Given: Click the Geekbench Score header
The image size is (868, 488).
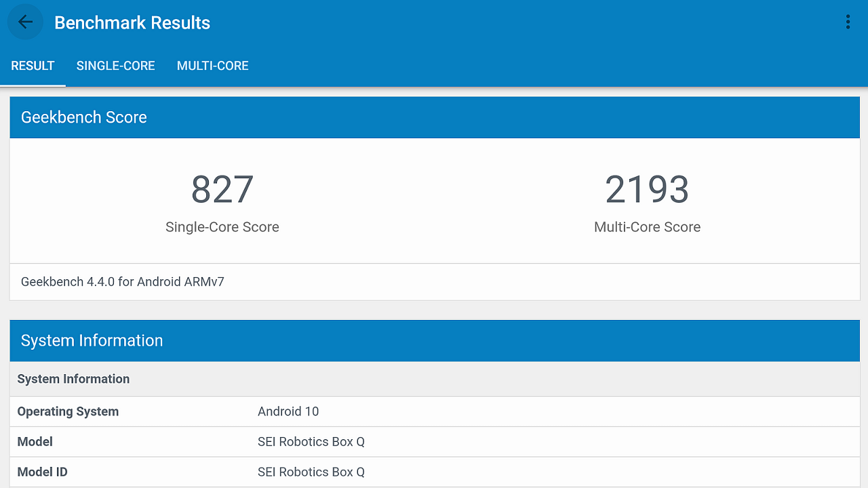Looking at the screenshot, I should (435, 117).
